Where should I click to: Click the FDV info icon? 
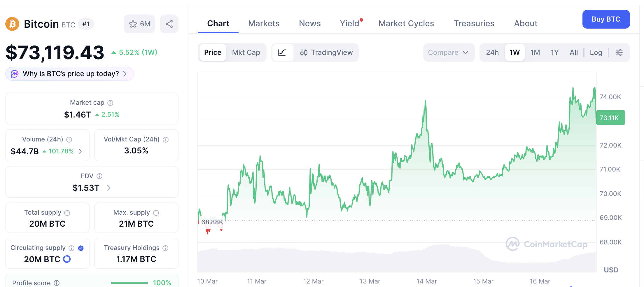tap(99, 176)
